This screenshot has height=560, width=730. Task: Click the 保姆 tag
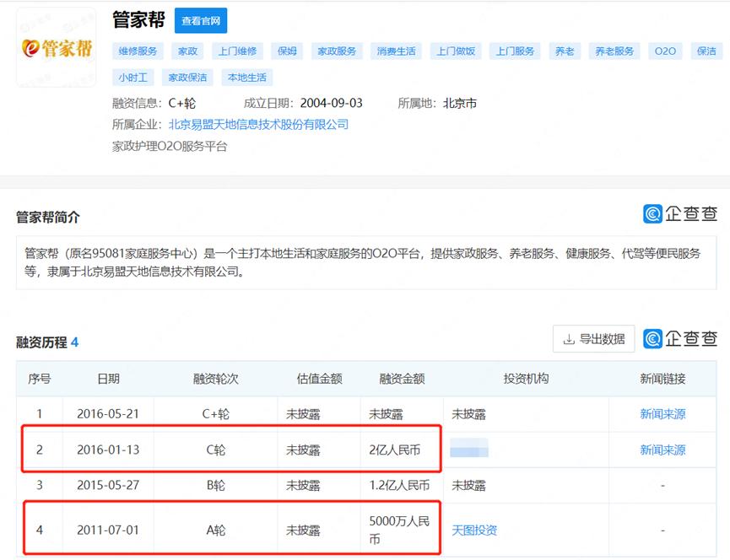[284, 51]
